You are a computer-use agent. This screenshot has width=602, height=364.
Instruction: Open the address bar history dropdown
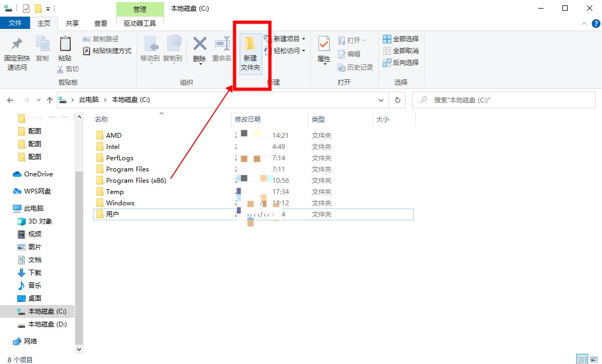pos(381,100)
